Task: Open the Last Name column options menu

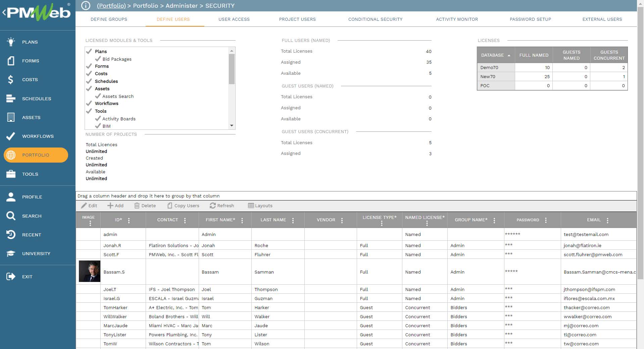Action: 293,220
